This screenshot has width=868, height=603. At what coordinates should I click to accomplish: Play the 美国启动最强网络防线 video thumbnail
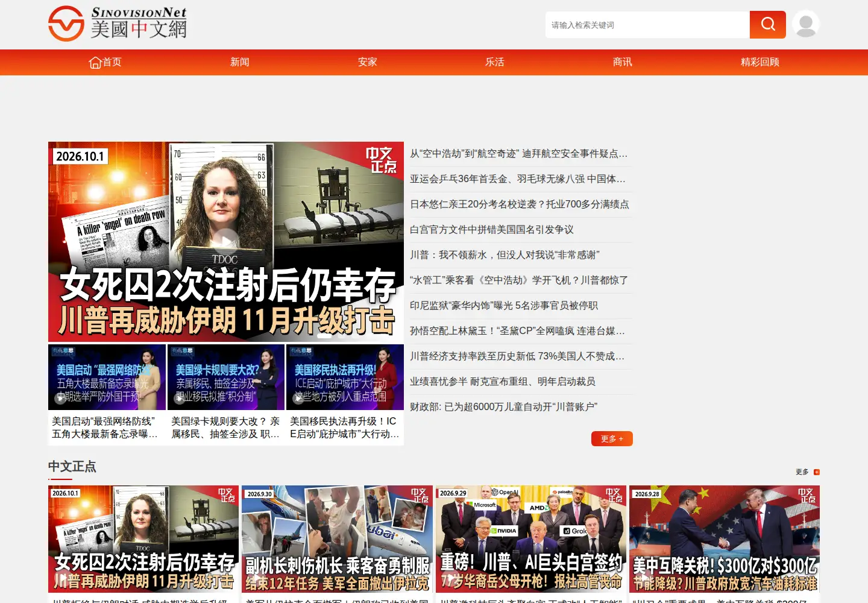[107, 377]
